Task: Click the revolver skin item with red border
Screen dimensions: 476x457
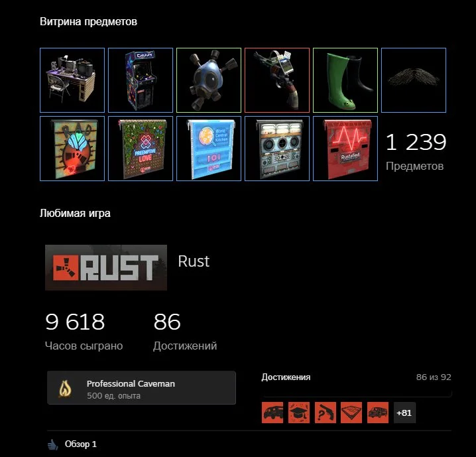Action: 277,80
